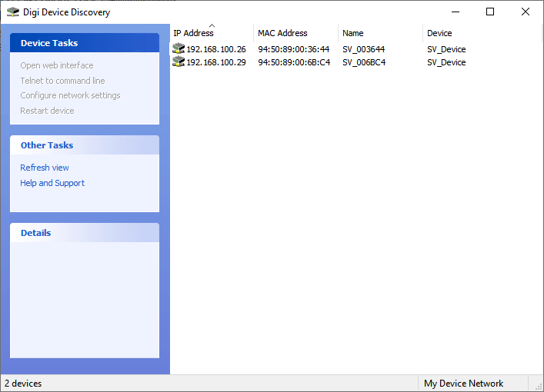Collapse the Other Tasks panel header

(x=85, y=145)
